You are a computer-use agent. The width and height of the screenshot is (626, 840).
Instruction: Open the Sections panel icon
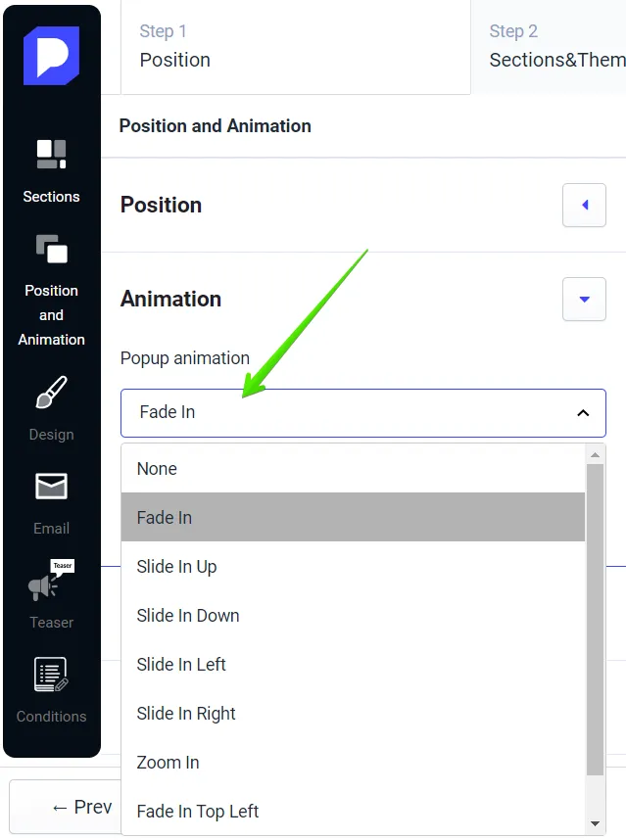coord(51,155)
